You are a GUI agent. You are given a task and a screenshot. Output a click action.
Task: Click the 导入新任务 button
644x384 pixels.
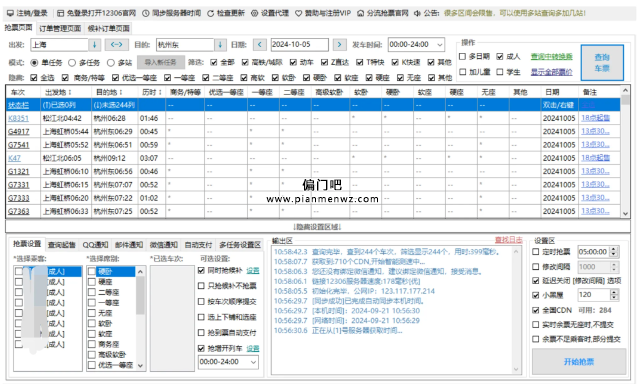click(160, 62)
